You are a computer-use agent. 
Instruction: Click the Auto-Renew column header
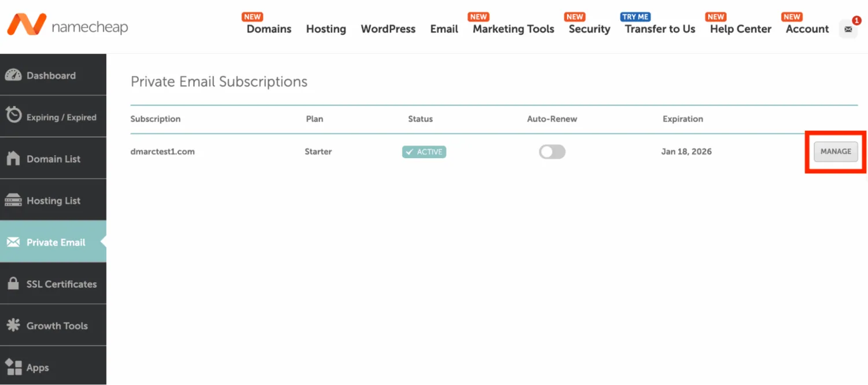pos(552,119)
